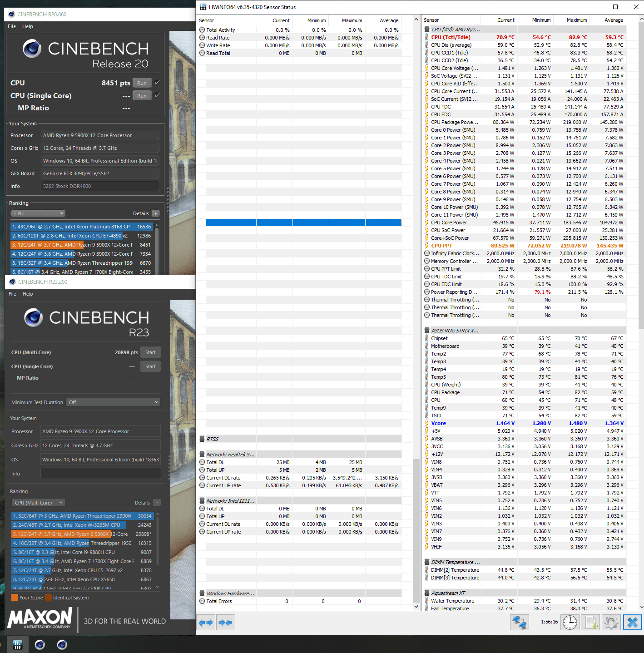Start CPU (Single Core) test in Cinebench R23
The image size is (644, 653).
click(150, 366)
